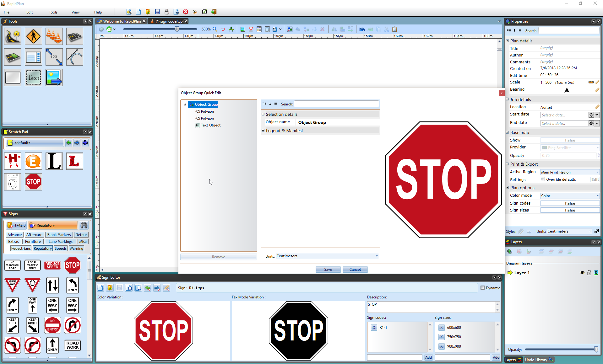Viewport: 603px width, 364px height.
Task: Open sign file icon in Sign Editor
Action: (x=110, y=288)
